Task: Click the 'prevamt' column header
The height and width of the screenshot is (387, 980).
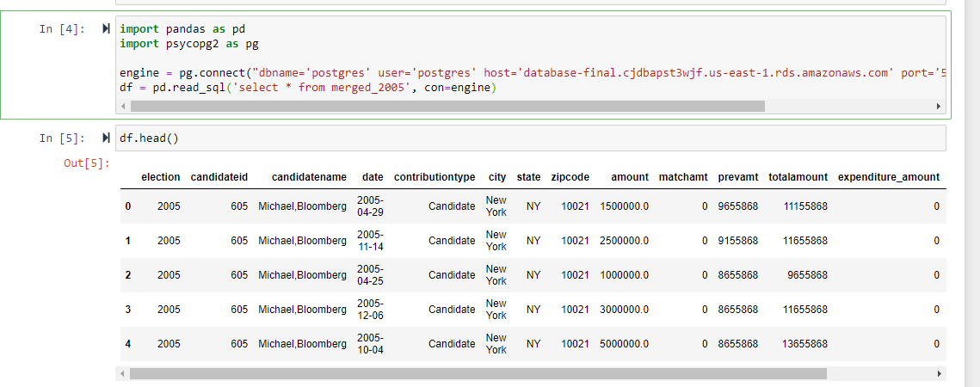Action: tap(738, 177)
